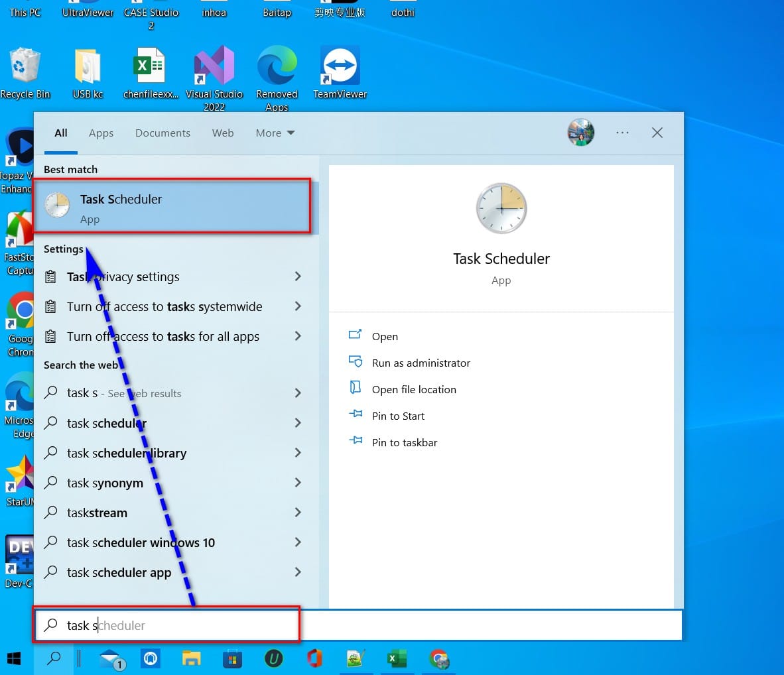784x675 pixels.
Task: Open Chrome from the taskbar
Action: coord(439,660)
